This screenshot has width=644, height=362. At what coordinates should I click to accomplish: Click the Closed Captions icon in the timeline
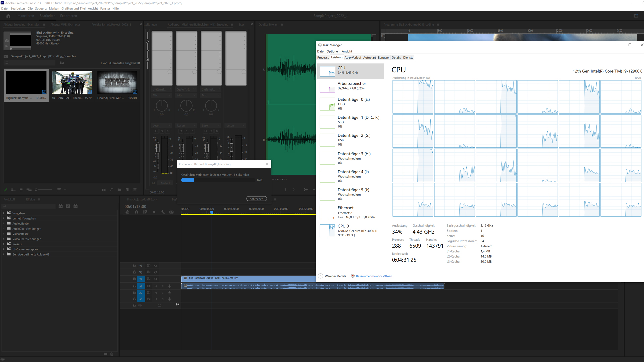pyautogui.click(x=171, y=212)
